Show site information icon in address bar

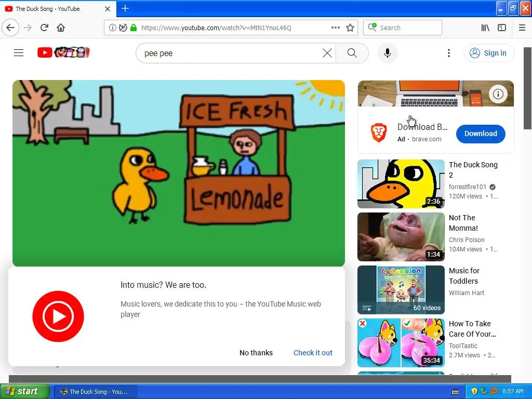tap(112, 28)
